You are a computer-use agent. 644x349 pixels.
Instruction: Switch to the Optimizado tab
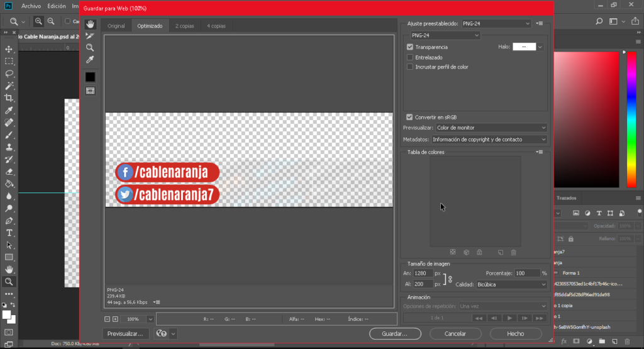pyautogui.click(x=150, y=26)
